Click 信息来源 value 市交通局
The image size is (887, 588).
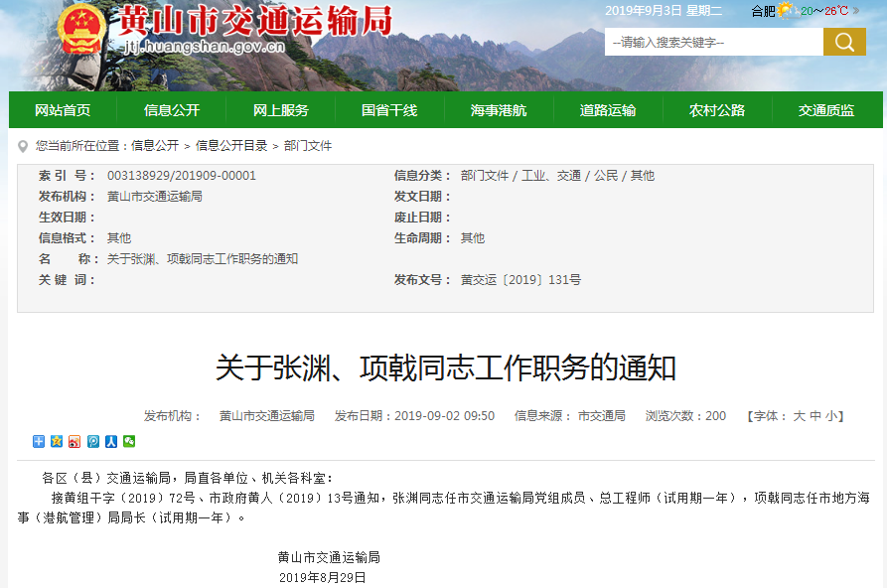pyautogui.click(x=601, y=416)
